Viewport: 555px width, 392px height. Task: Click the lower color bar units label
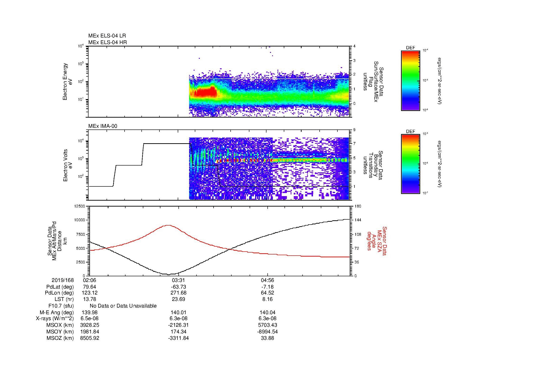click(440, 164)
